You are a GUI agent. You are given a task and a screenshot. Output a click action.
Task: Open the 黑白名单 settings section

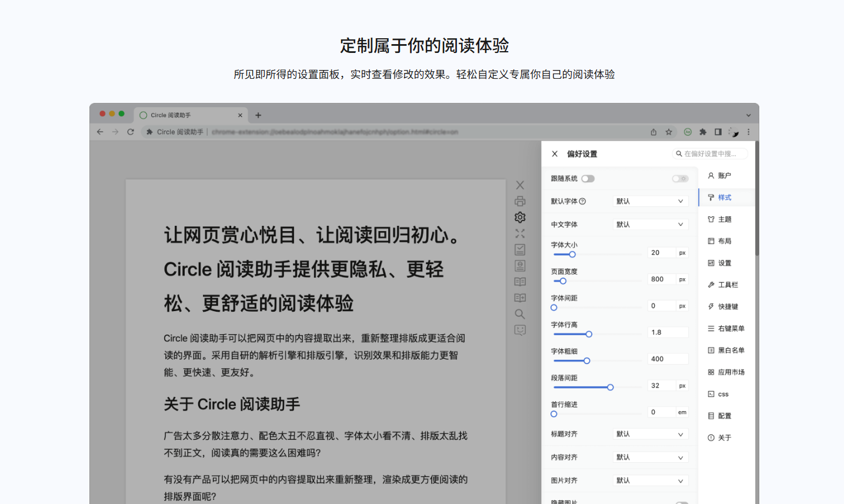point(727,351)
